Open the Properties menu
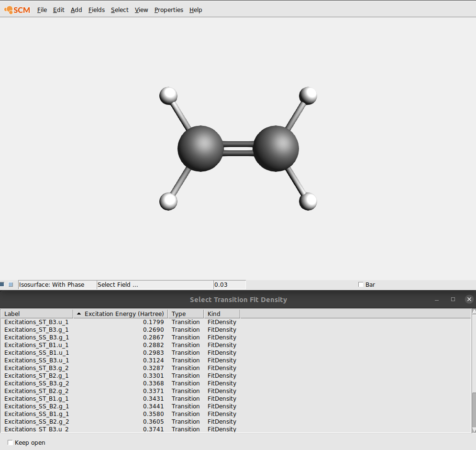This screenshot has height=450, width=476. (168, 10)
